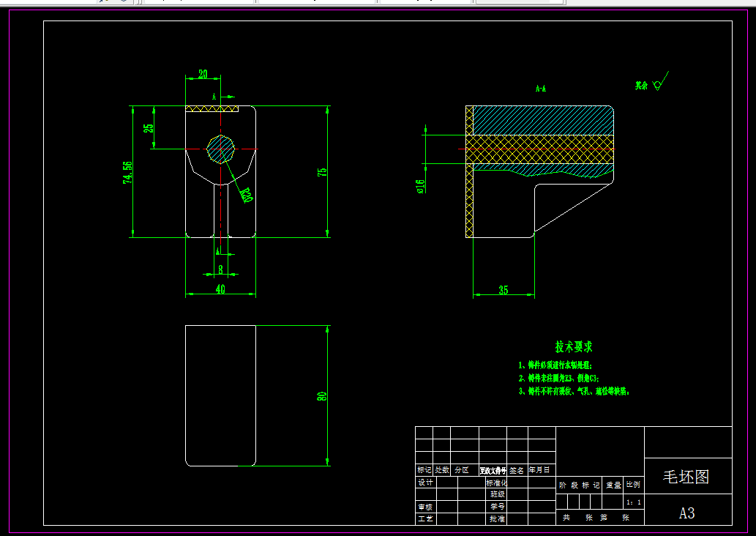
Task: Select technical requirement line 2 mentioning C3
Action: 559,379
